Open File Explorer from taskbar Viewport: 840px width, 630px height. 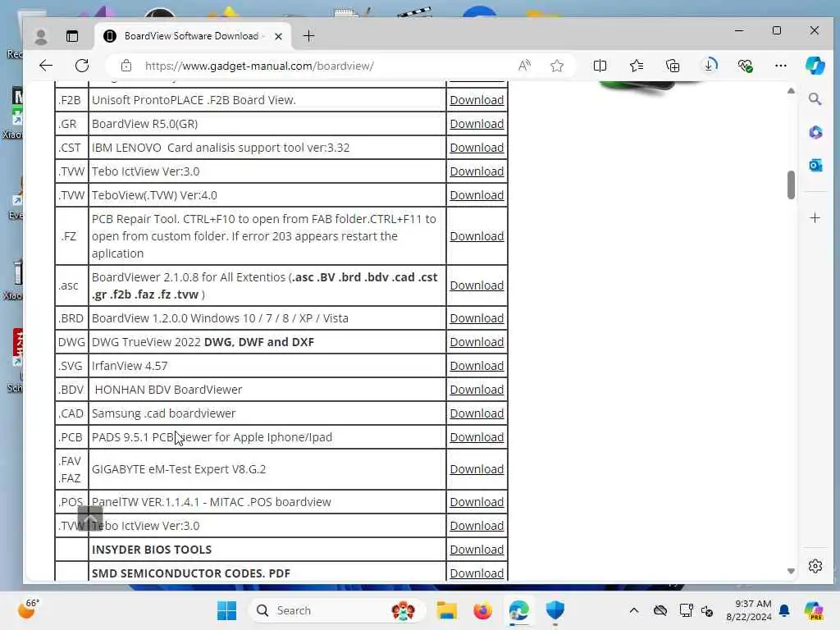[446, 610]
